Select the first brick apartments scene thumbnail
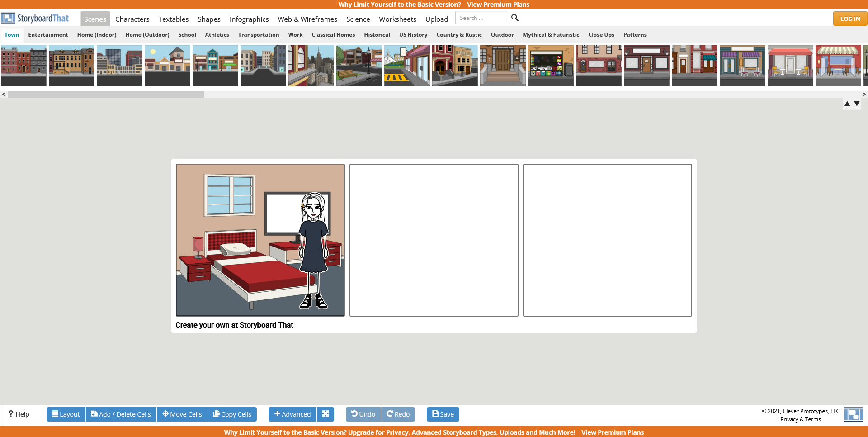This screenshot has height=437, width=868. point(24,66)
